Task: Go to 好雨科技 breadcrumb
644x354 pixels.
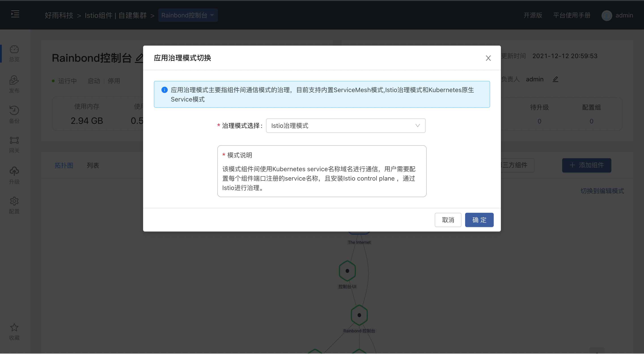Action: [x=59, y=15]
